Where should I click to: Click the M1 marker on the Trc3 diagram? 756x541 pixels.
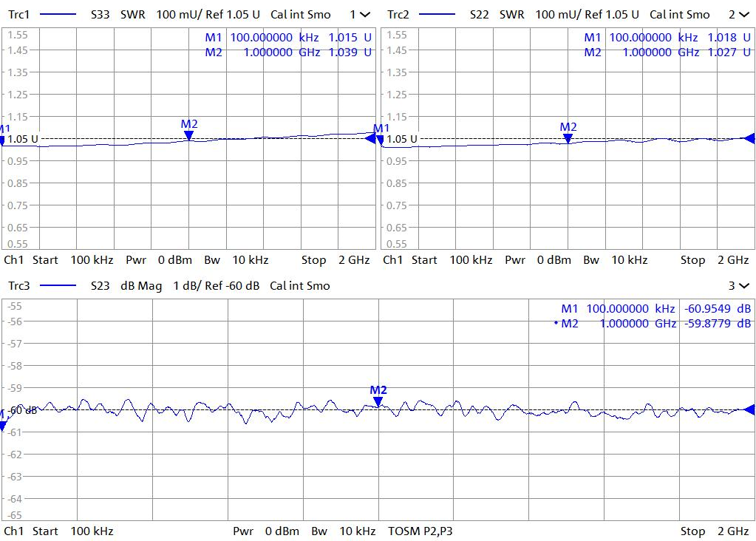(2, 424)
